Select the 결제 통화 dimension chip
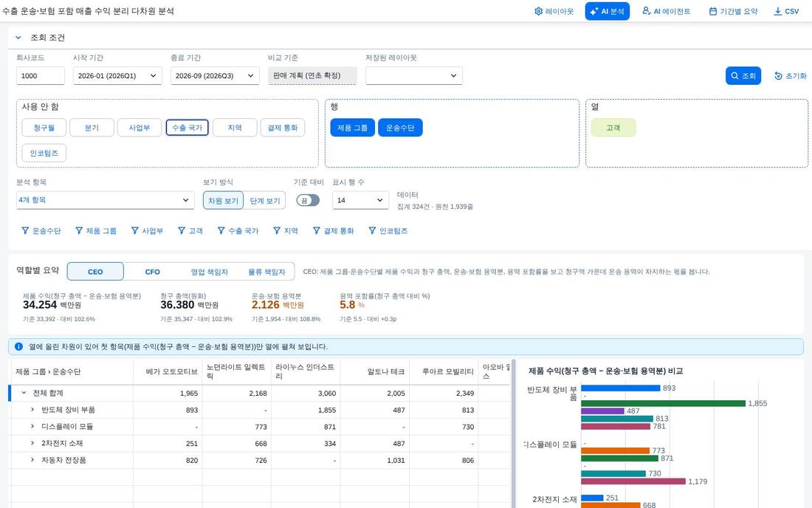812x508 pixels. [x=283, y=128]
